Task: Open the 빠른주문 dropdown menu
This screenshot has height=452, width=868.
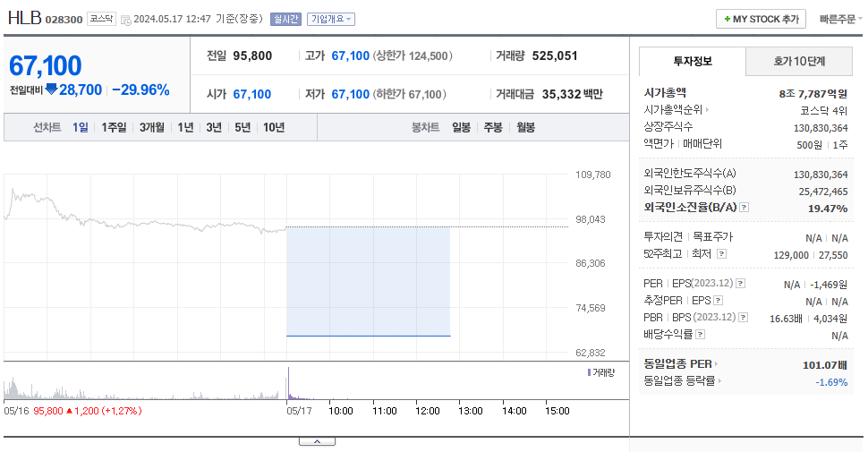Action: click(x=841, y=19)
